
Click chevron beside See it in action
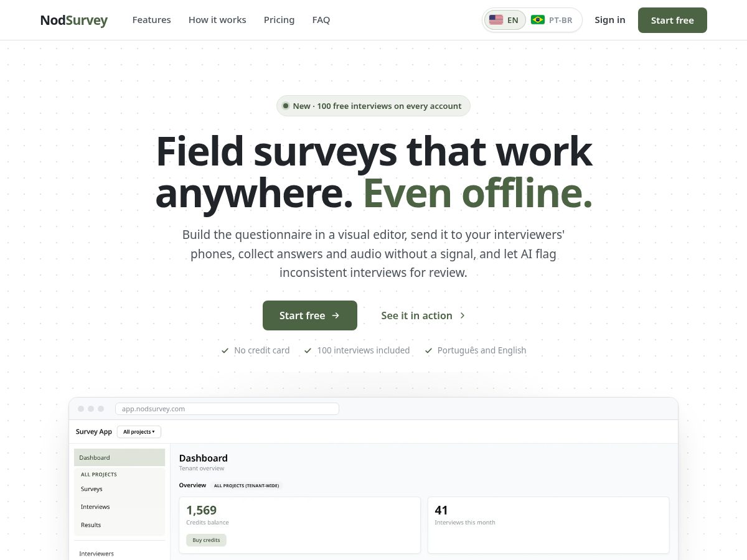(463, 315)
